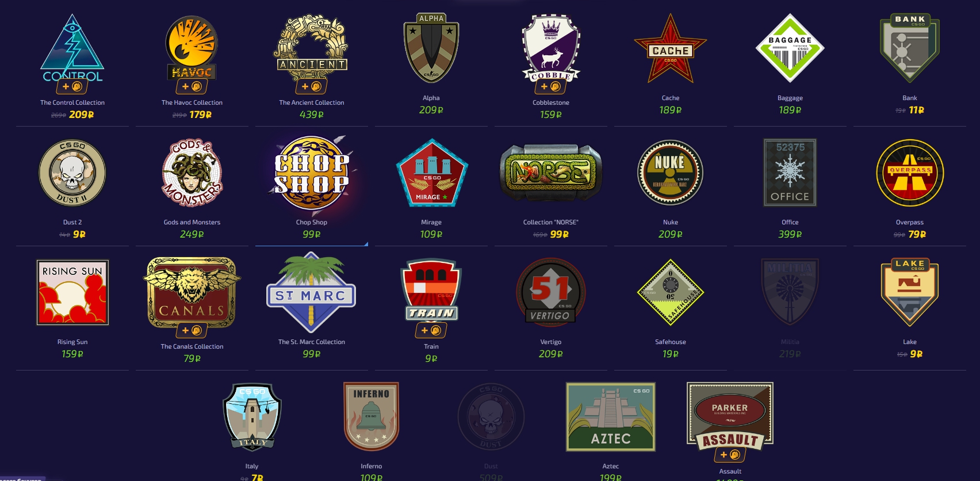The image size is (980, 481).
Task: Click the Chop Shop logo
Action: point(312,173)
